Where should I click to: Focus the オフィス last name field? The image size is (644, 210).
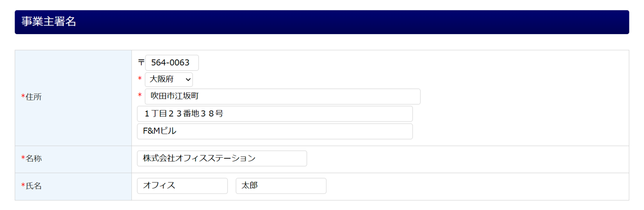182,186
